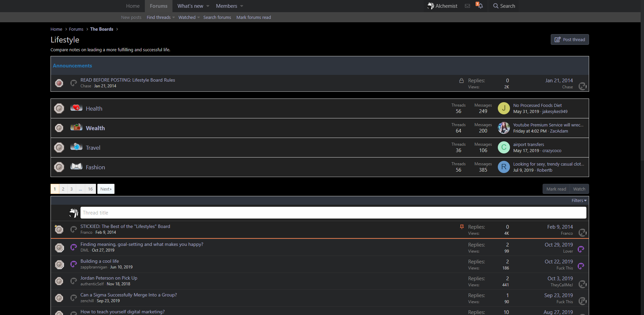Click the Fashion node status icon
Image resolution: width=644 pixels, height=315 pixels.
coord(59,167)
